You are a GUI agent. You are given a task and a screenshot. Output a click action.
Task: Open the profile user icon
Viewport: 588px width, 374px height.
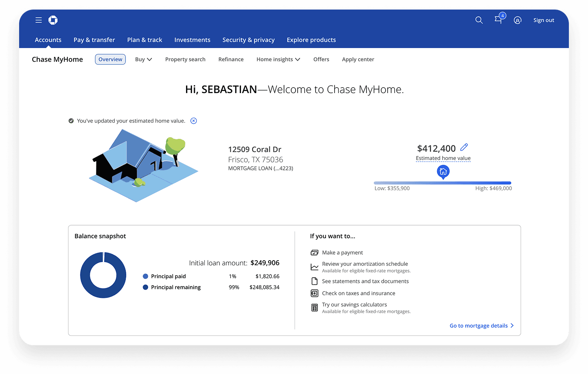pyautogui.click(x=517, y=20)
